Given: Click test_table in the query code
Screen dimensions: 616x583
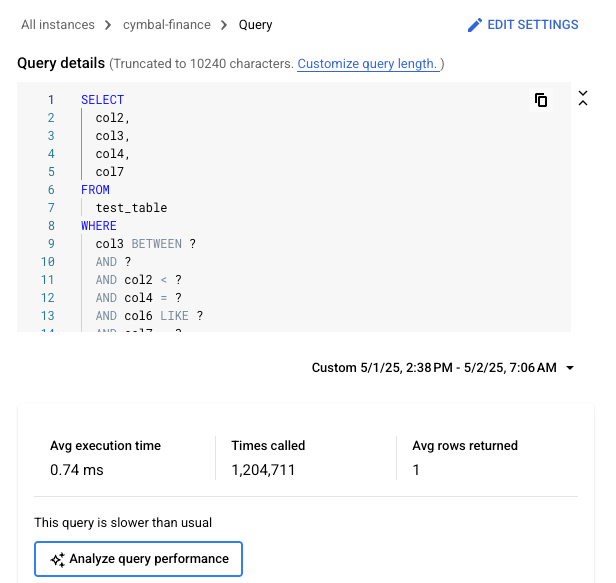Looking at the screenshot, I should click(x=131, y=208).
